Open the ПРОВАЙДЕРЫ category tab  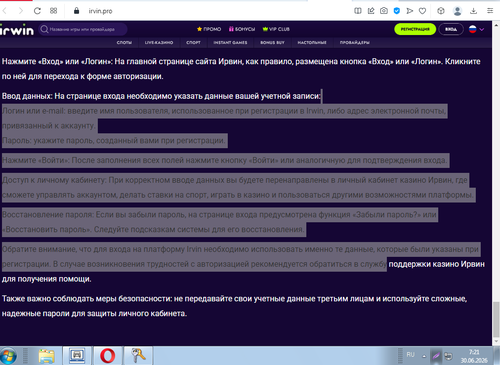tap(355, 42)
